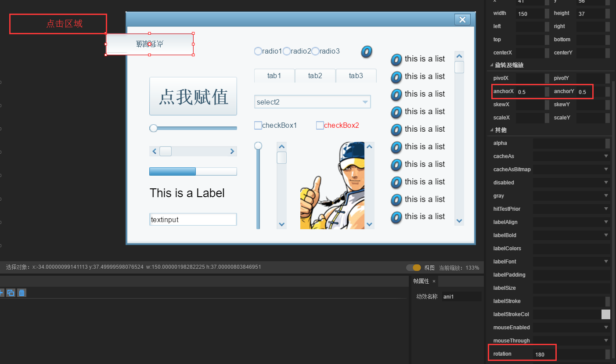Click the delete (trash) icon in timeline toolbar
Image resolution: width=616 pixels, height=364 pixels.
tap(22, 292)
